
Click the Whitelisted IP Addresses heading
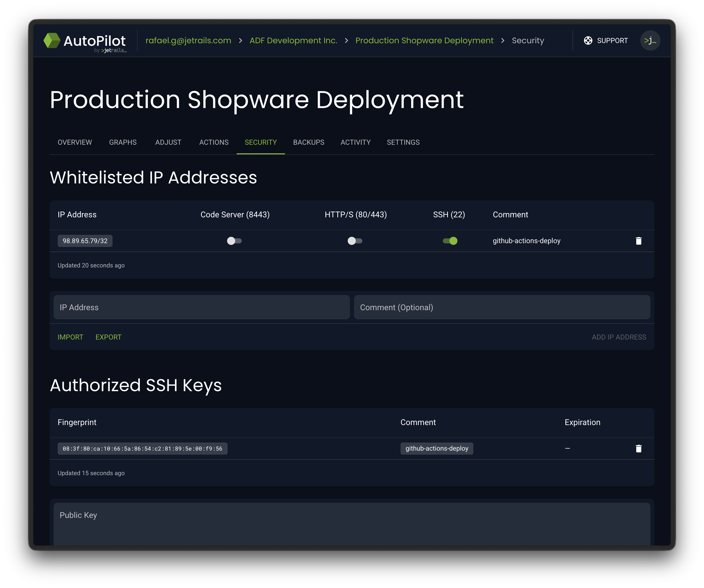pos(153,177)
